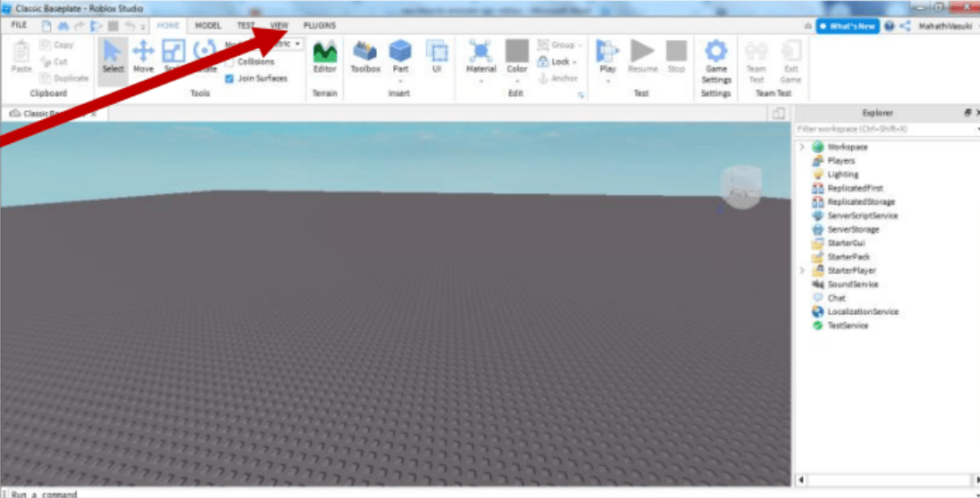Screen dimensions: 980x498
Task: Open the Terrain Editor
Action: [324, 57]
